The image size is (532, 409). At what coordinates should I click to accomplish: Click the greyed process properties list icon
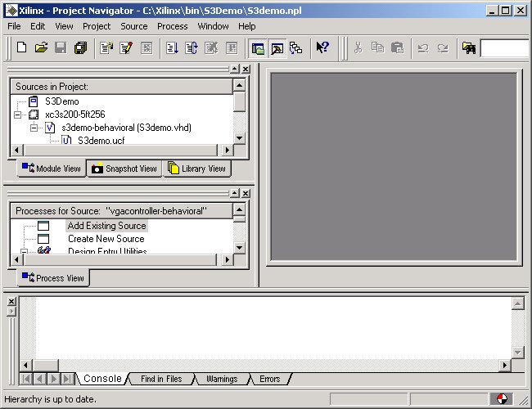(x=232, y=47)
